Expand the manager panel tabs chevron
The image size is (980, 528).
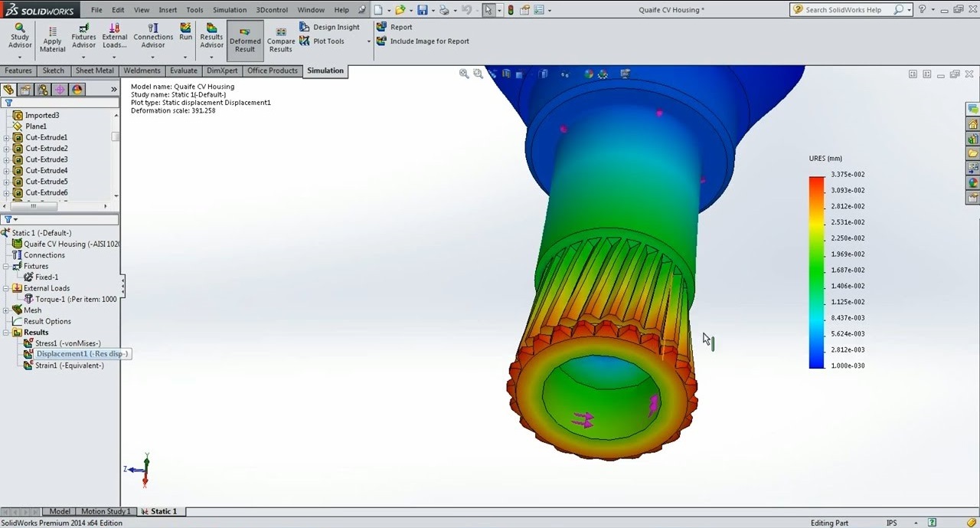pos(114,90)
